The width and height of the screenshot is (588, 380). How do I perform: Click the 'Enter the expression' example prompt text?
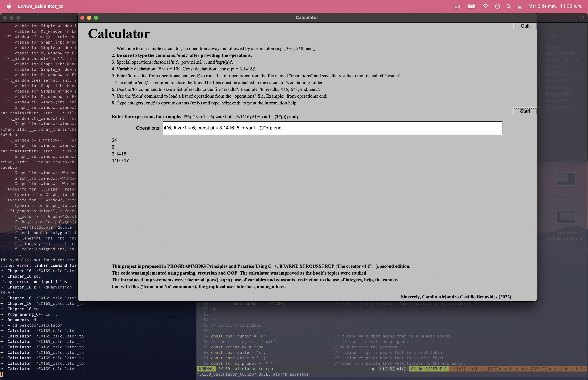click(205, 117)
